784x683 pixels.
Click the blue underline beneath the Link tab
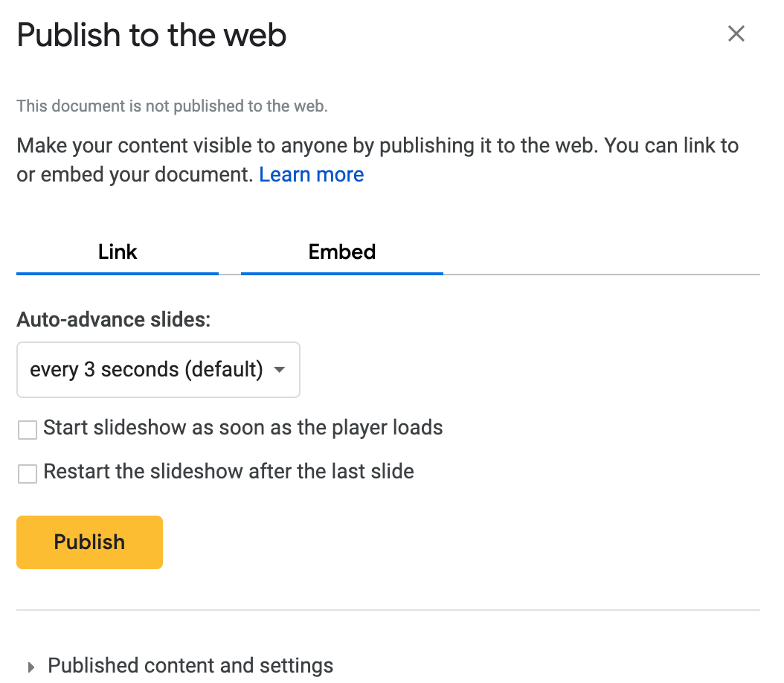[118, 273]
